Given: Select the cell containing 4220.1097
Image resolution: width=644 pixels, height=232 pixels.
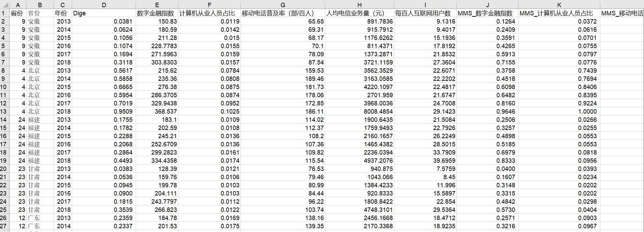Looking at the screenshot, I should coord(359,87).
